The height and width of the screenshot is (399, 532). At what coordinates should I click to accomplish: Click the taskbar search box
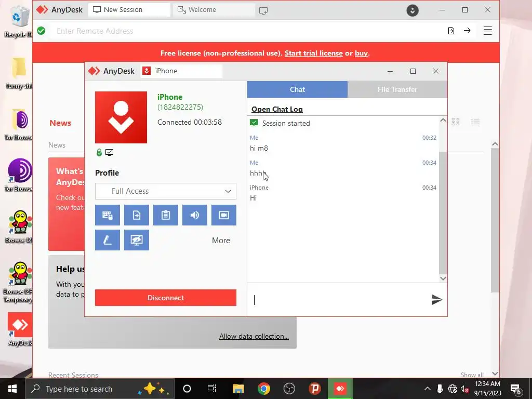tap(100, 389)
